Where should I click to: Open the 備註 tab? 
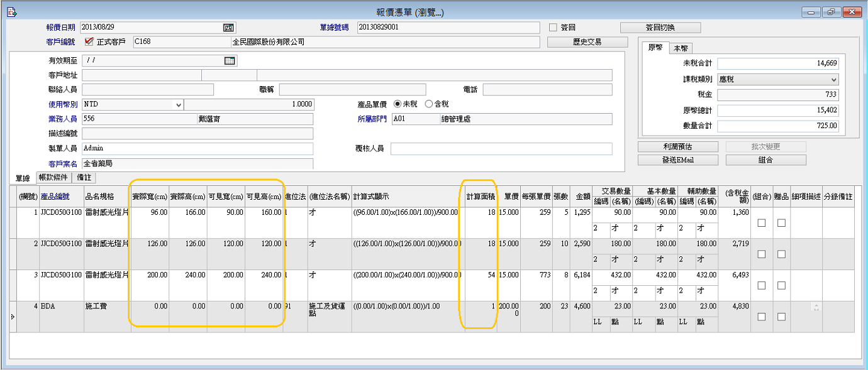pyautogui.click(x=84, y=178)
